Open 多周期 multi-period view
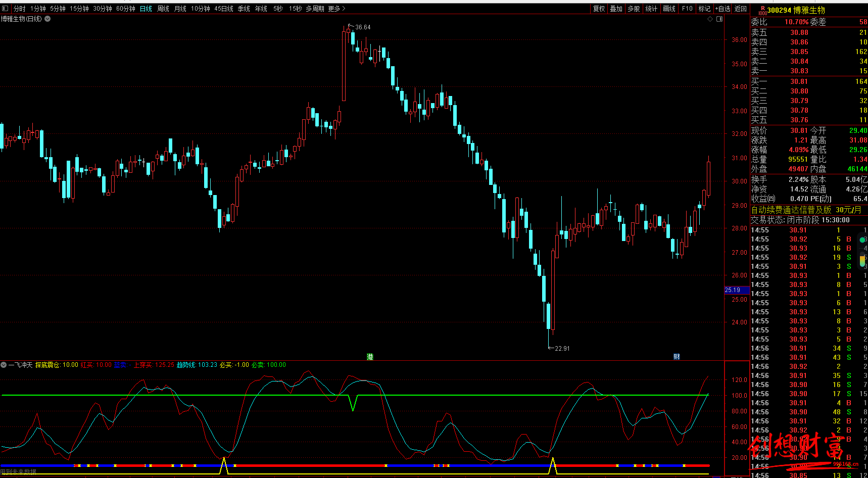This screenshot has width=868, height=478. point(315,9)
